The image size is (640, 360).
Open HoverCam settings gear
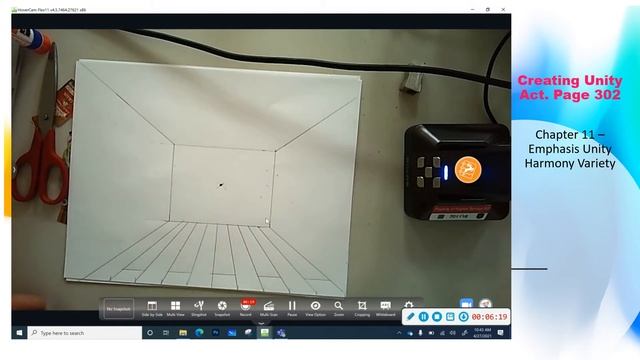pos(409,305)
